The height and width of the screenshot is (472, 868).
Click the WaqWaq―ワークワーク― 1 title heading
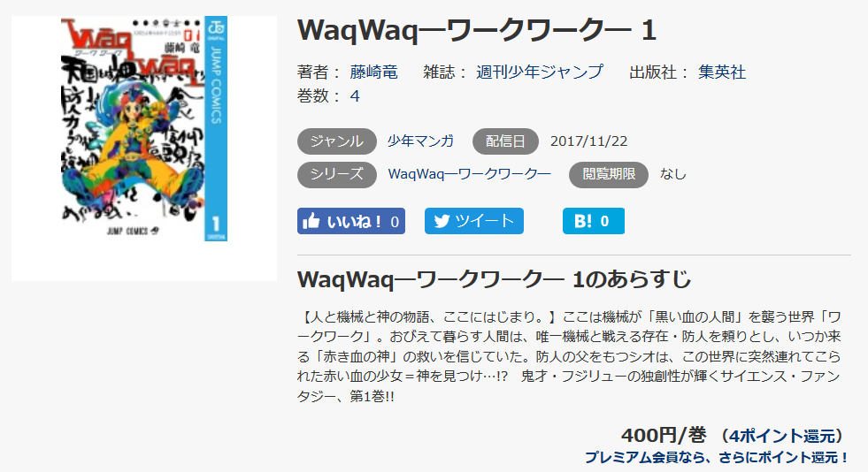[477, 30]
